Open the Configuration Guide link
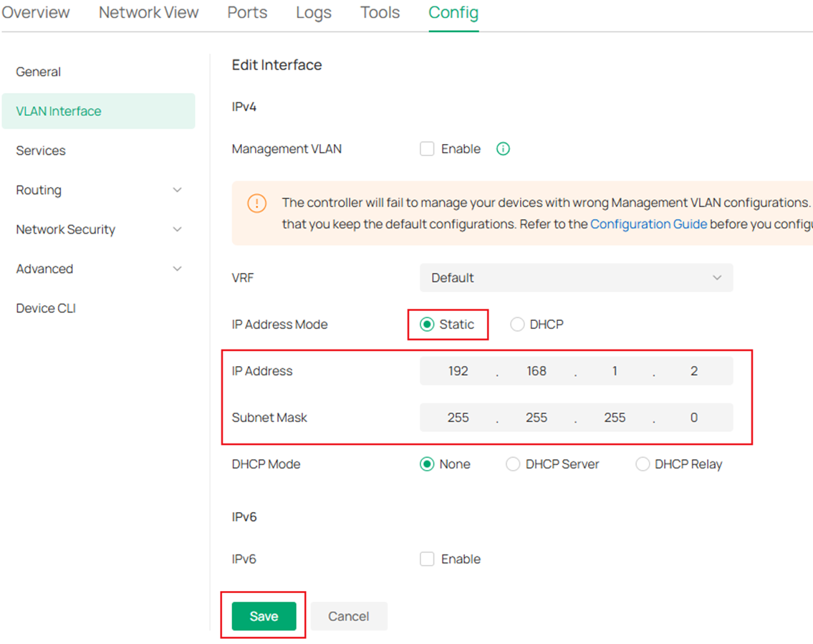 648,224
